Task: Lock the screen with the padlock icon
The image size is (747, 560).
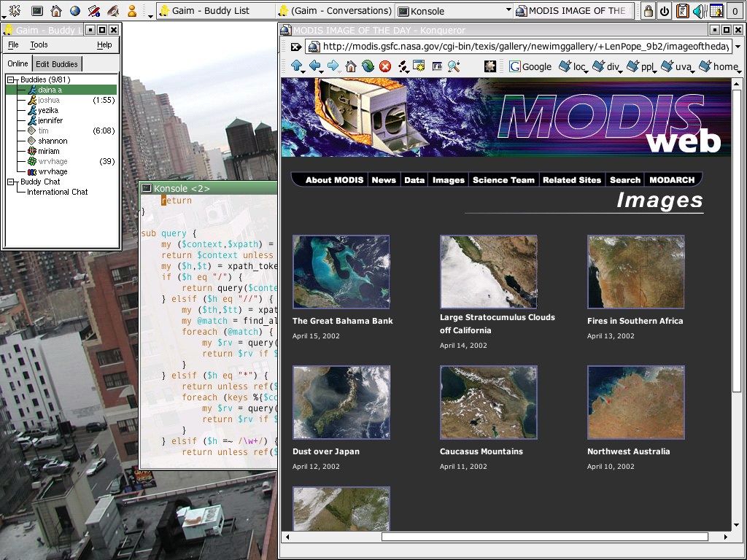Action: click(648, 10)
